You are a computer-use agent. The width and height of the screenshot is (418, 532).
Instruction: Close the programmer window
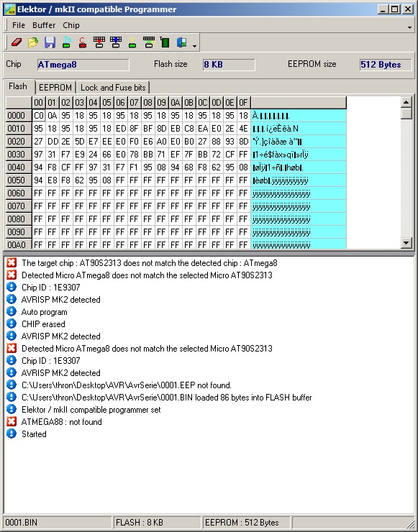407,9
